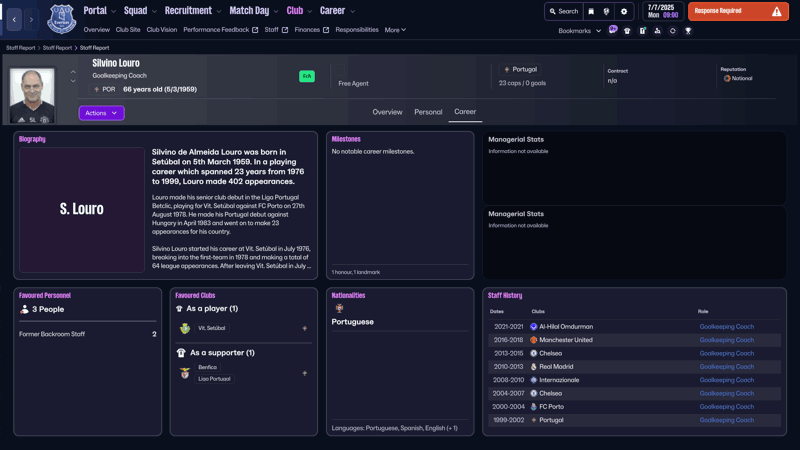Click the Response Required button

click(738, 11)
